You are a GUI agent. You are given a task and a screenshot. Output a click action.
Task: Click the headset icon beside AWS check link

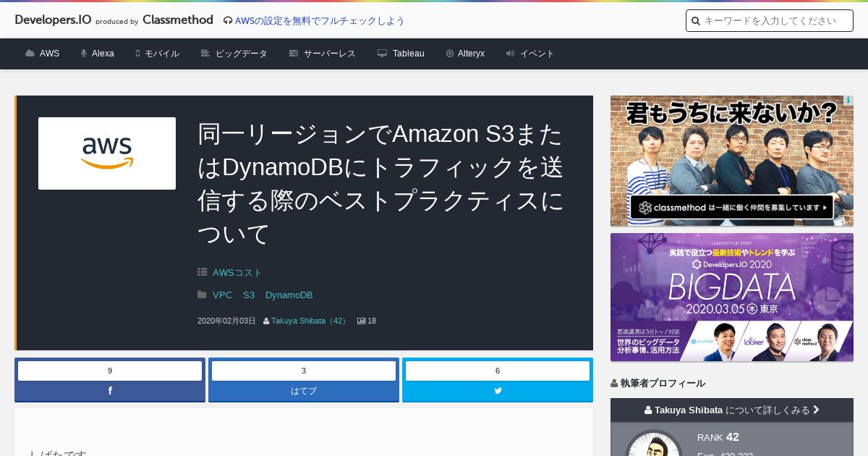pyautogui.click(x=228, y=21)
